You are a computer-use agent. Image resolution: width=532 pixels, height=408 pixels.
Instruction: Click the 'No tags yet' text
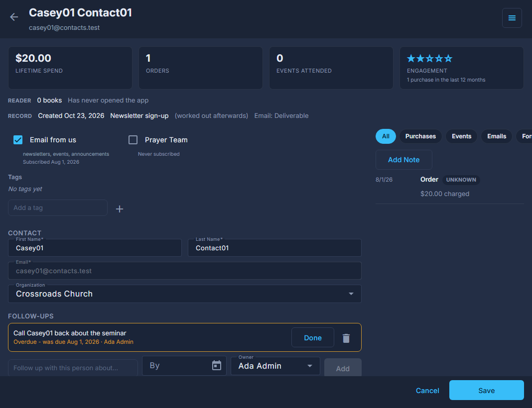(x=25, y=189)
